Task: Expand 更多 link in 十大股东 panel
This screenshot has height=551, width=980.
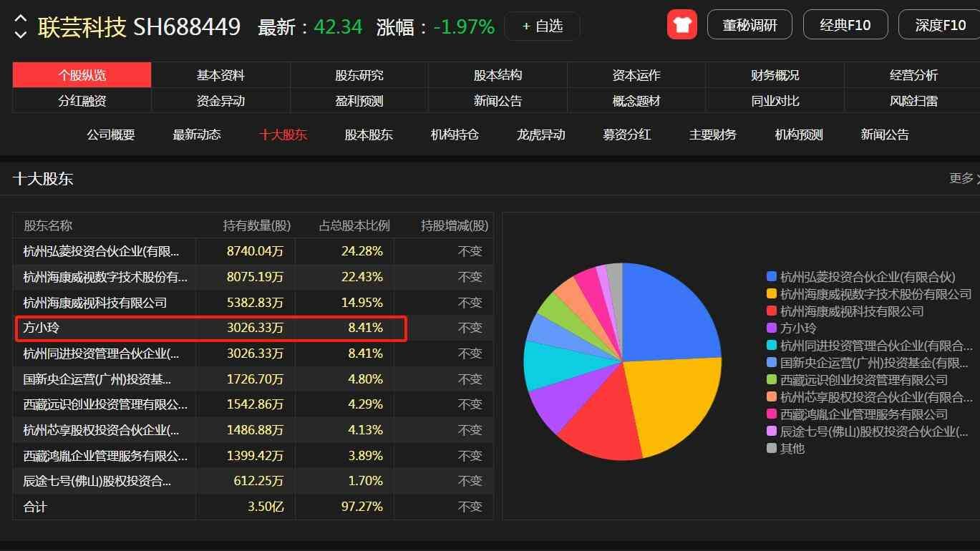Action: 961,178
